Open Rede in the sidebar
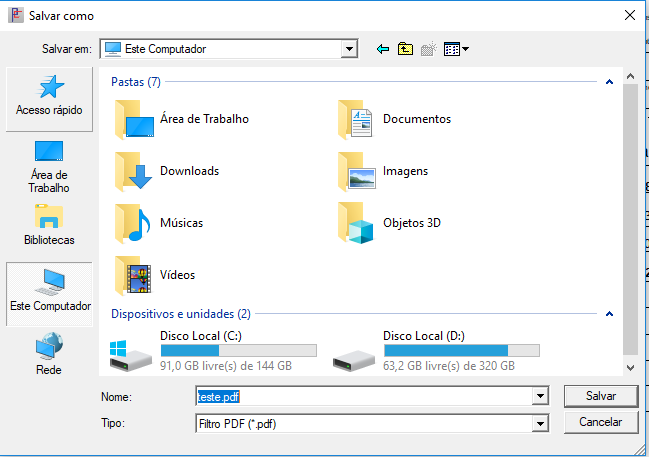Image resolution: width=649 pixels, height=457 pixels. pos(49,354)
